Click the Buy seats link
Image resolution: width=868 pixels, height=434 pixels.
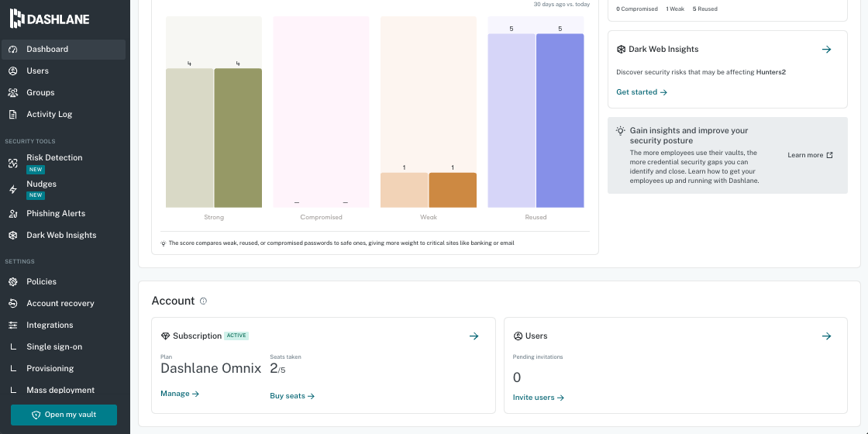point(292,396)
